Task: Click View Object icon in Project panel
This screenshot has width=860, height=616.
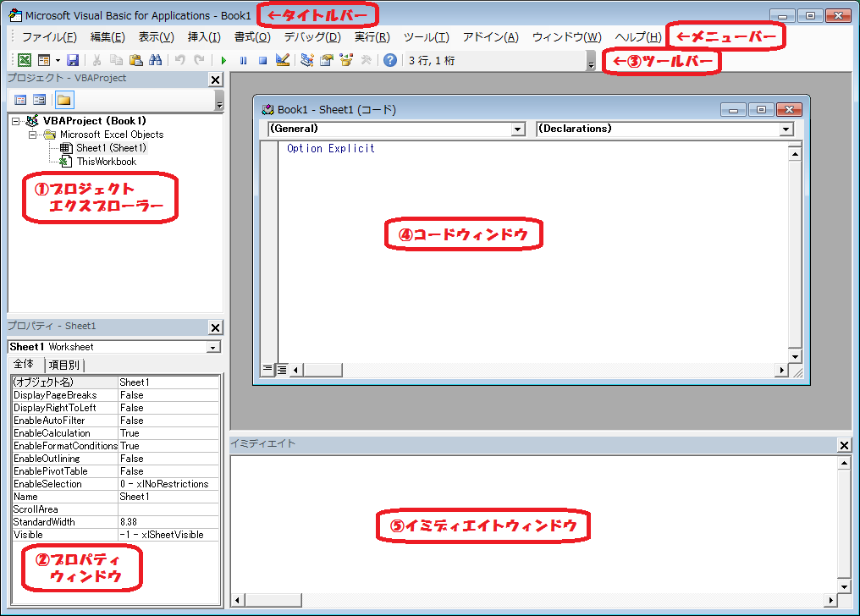Action: 40,100
